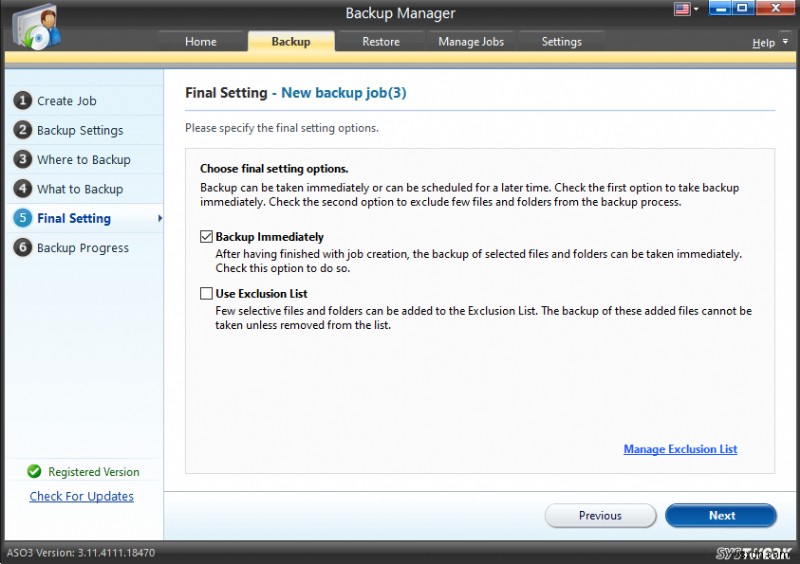Expand the language dropdown arrow beside flag
Viewport: 800px width, 564px height.
[696, 9]
